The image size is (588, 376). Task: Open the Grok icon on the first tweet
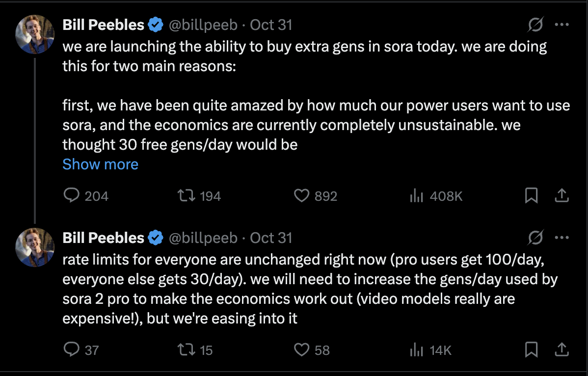click(536, 24)
